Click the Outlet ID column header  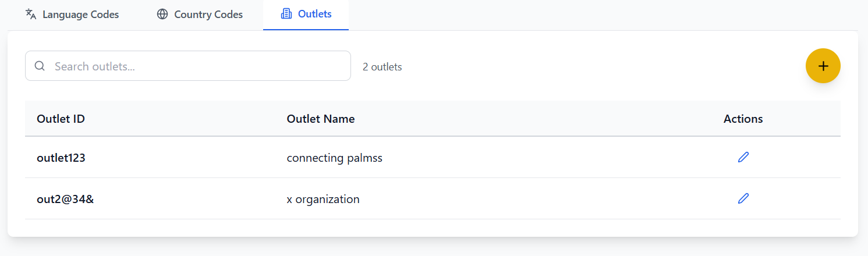61,119
